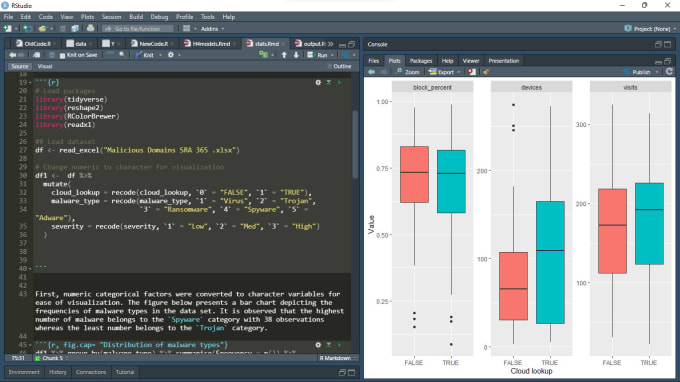The image size is (680, 382).
Task: Click the Find/Replace magnifier icon
Action: pos(123,55)
